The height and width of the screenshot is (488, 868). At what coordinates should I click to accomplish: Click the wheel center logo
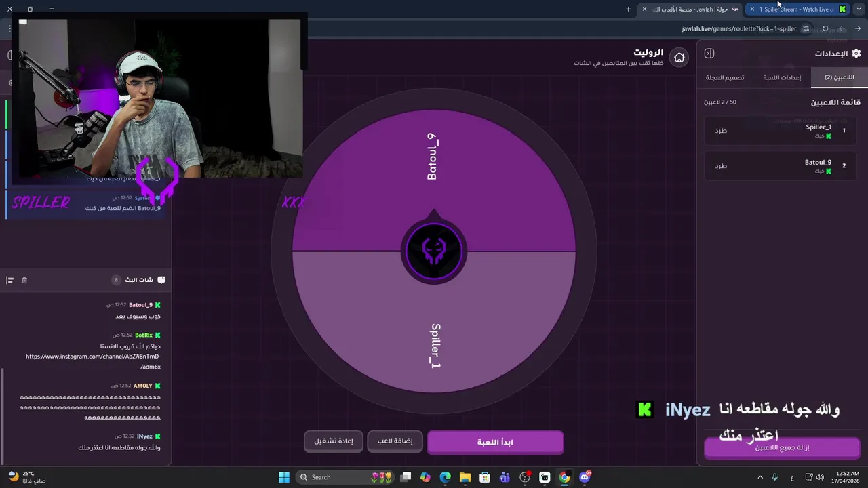tap(433, 251)
